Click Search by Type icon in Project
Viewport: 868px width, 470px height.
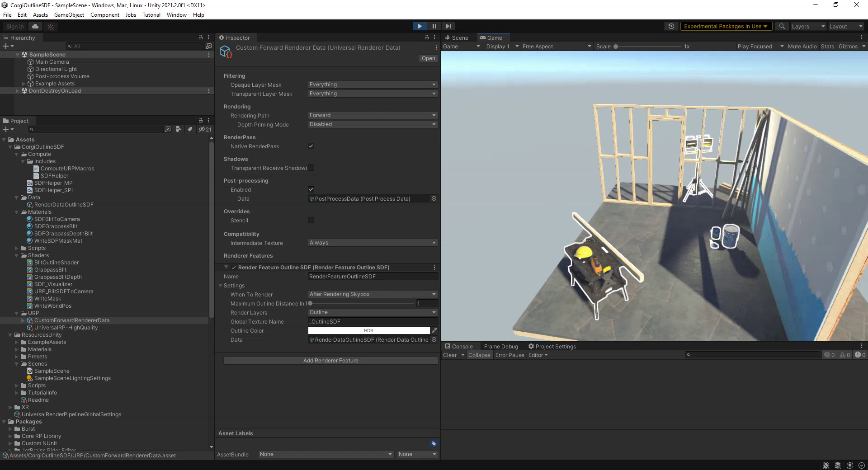[179, 129]
